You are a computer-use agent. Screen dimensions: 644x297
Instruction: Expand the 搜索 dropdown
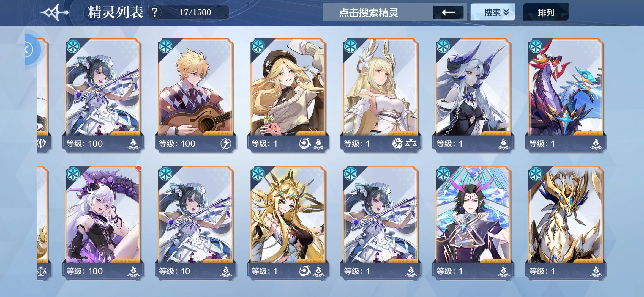[x=493, y=12]
